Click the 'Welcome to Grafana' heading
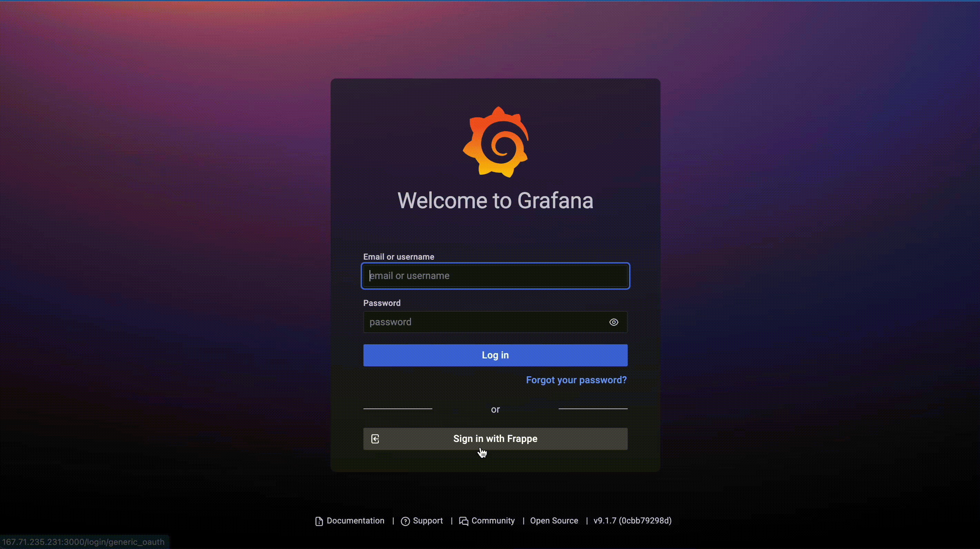The image size is (980, 549). pos(495,200)
